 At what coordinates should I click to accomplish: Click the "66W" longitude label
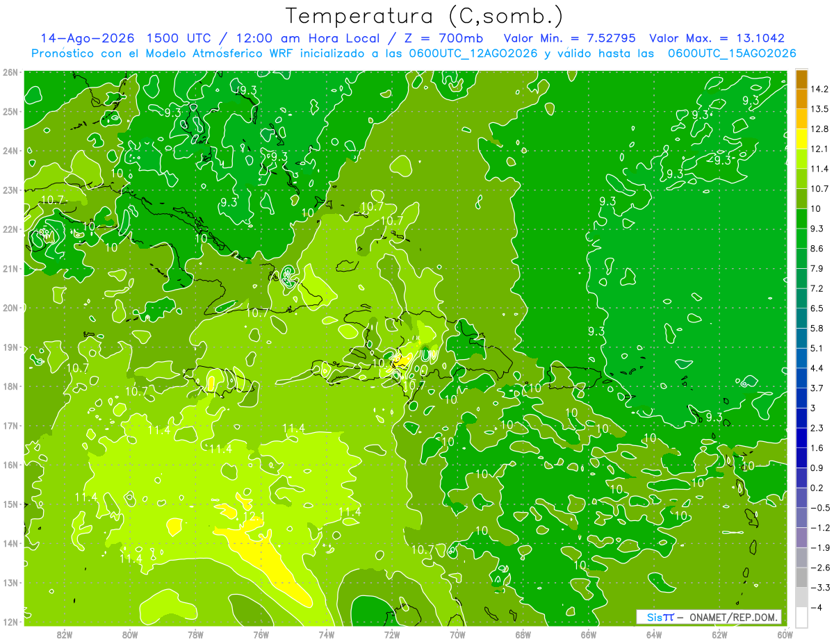[588, 634]
